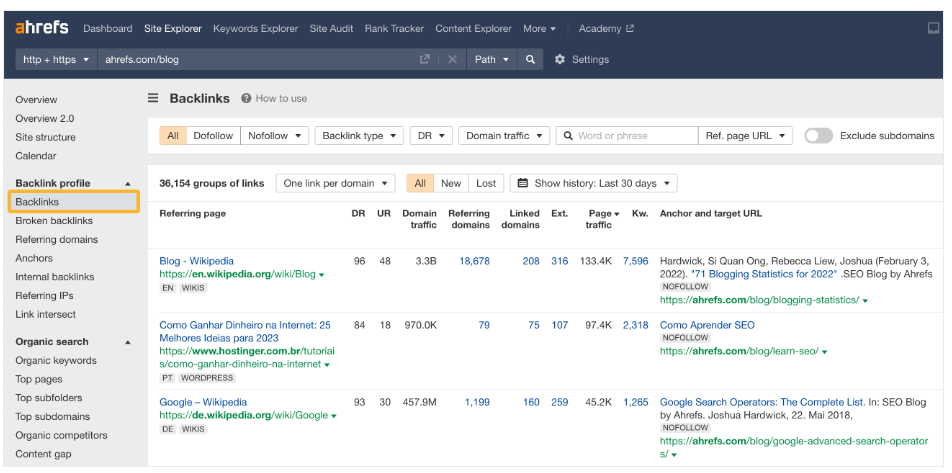Click the hamburger menu icon beside Backlinks
The height and width of the screenshot is (473, 952).
[154, 98]
